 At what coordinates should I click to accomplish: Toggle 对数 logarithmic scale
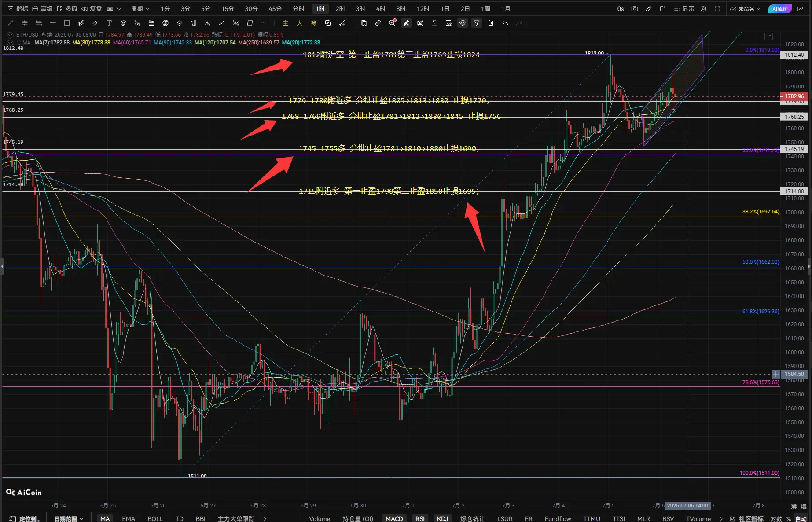776,518
